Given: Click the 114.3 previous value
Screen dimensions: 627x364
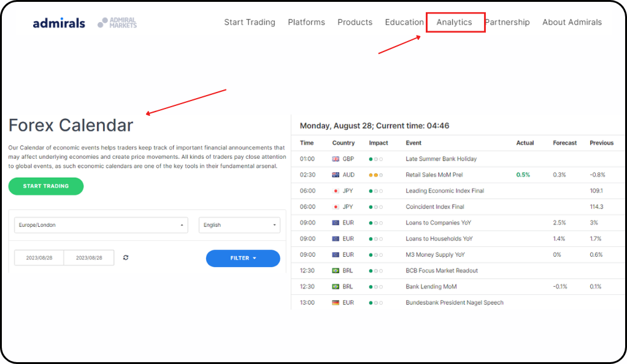Looking at the screenshot, I should (x=596, y=207).
